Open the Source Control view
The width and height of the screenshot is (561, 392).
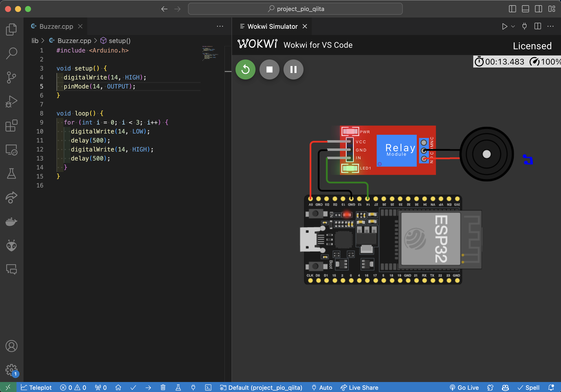click(x=11, y=77)
